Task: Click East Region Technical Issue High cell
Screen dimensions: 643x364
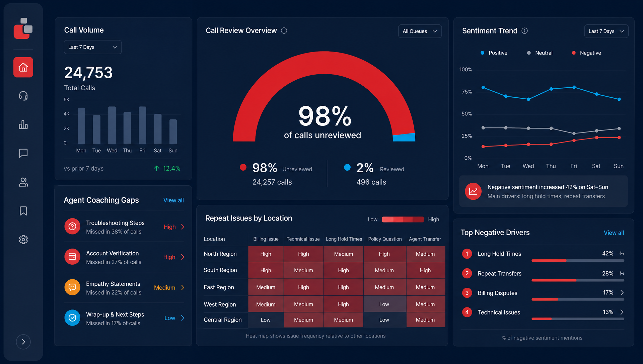Action: click(303, 287)
